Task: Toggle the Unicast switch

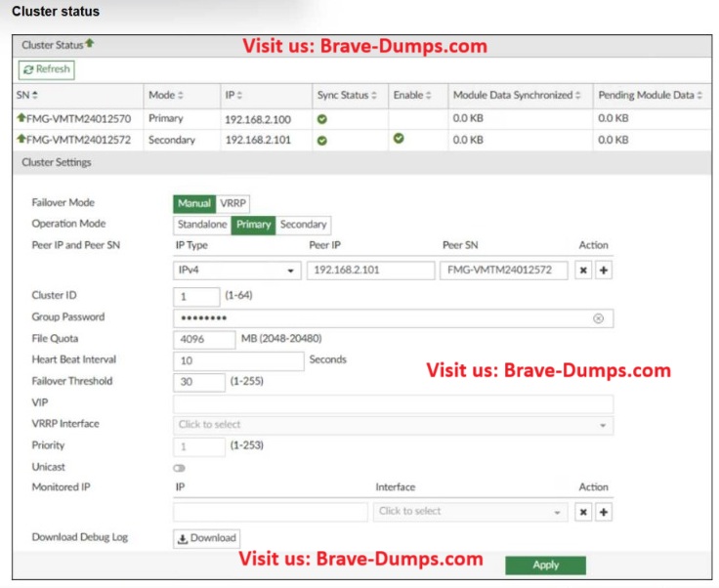Action: [180, 468]
